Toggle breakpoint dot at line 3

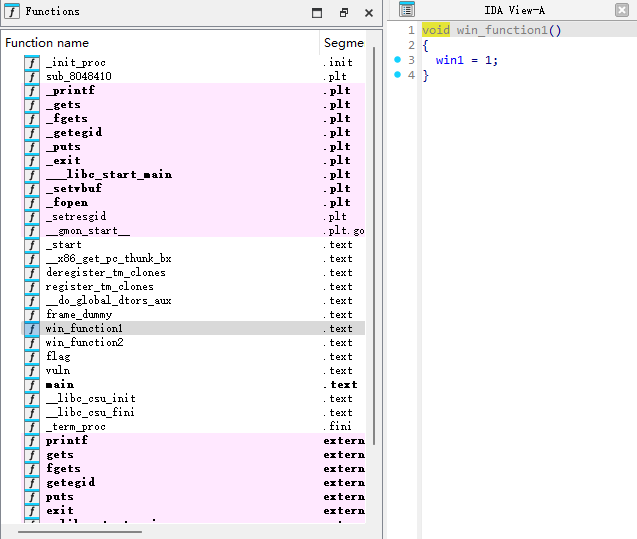pyautogui.click(x=397, y=60)
